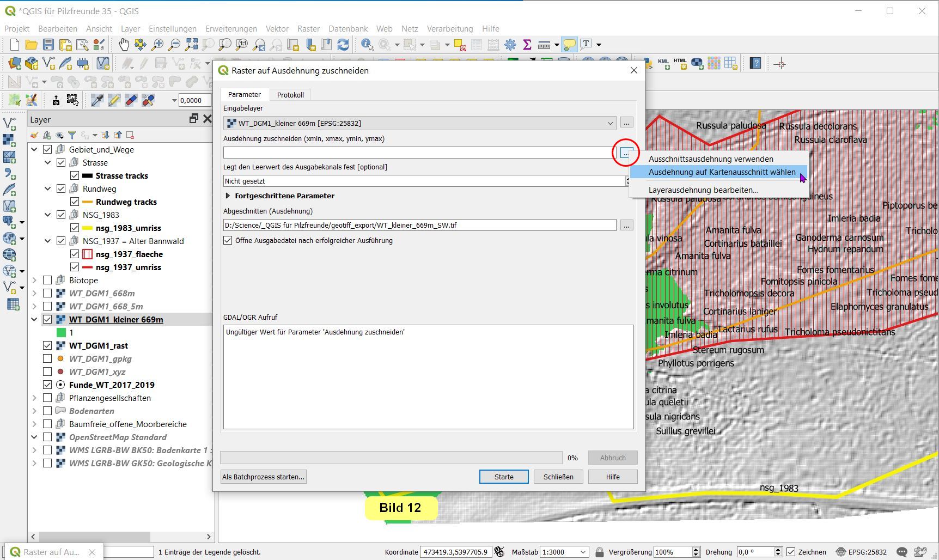The height and width of the screenshot is (560, 939).
Task: Enable the Biotope layer checkbox
Action: (x=47, y=280)
